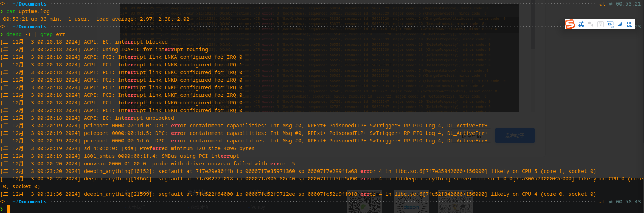Toggle the punctuation mode icon in the IME bar
Image resolution: width=644 pixels, height=213 pixels.
591,24
